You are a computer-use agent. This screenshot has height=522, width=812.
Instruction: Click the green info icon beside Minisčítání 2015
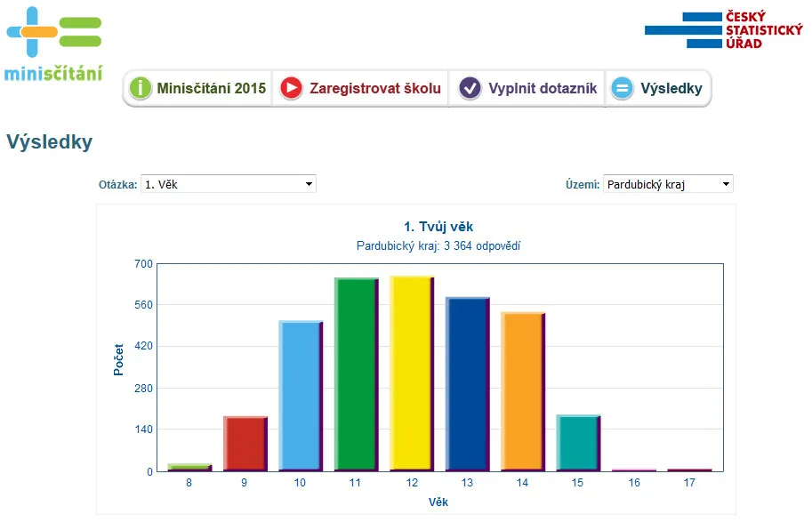coord(141,88)
